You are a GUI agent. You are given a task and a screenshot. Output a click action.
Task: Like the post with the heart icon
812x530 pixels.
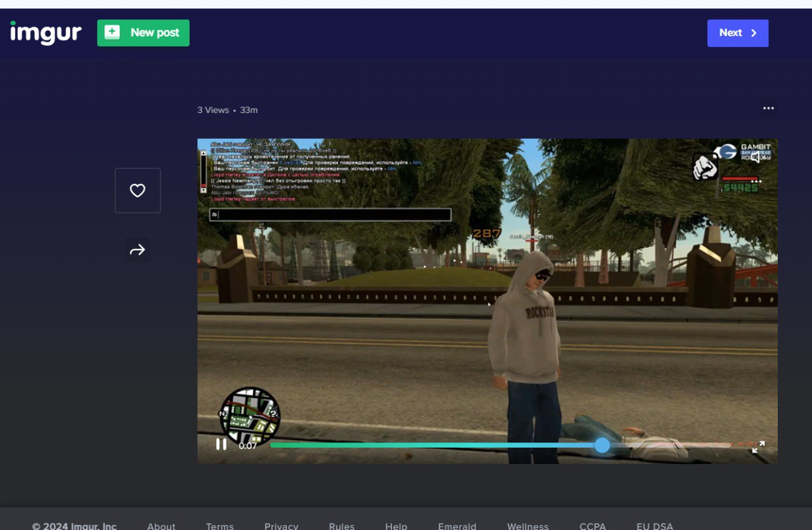[138, 190]
